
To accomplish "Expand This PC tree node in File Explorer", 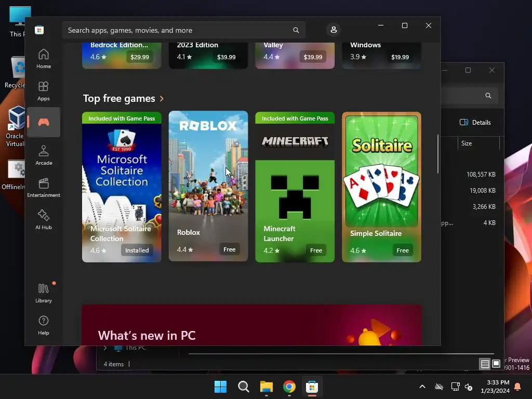I will pos(105,348).
